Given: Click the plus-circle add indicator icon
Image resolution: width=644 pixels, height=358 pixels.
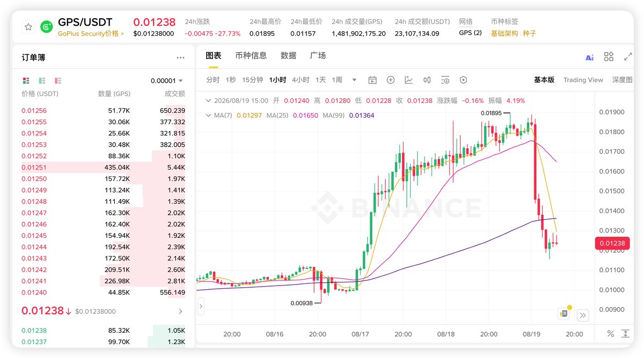Looking at the screenshot, I should coord(391,80).
